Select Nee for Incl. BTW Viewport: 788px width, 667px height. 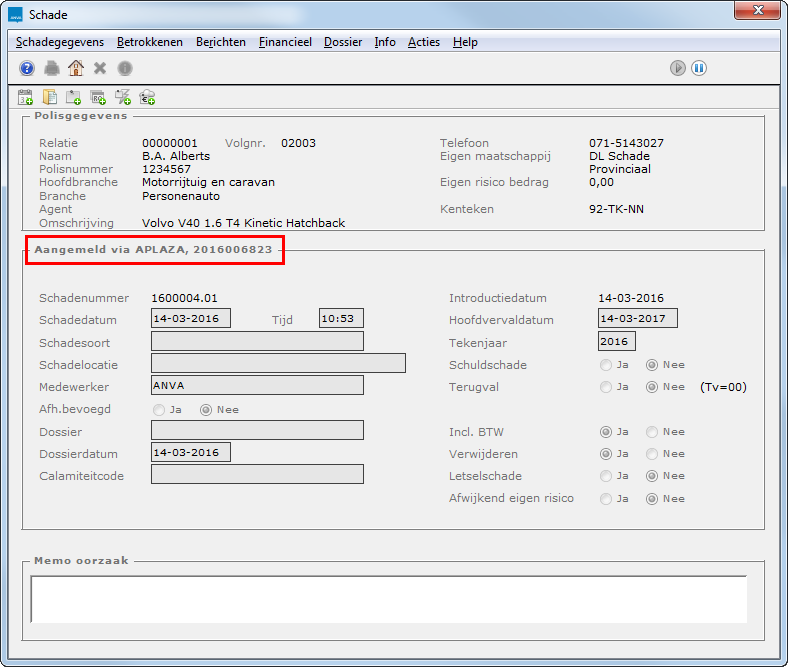click(x=652, y=432)
